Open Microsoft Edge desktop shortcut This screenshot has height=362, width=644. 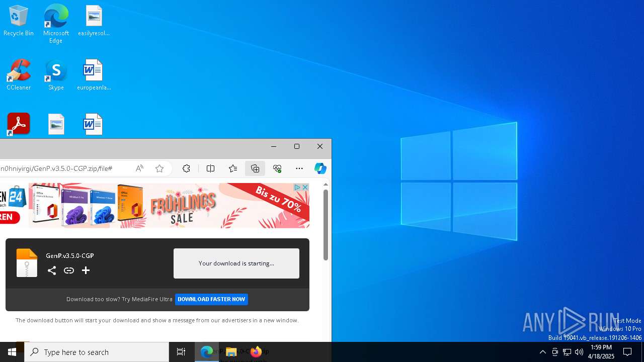[x=56, y=24]
